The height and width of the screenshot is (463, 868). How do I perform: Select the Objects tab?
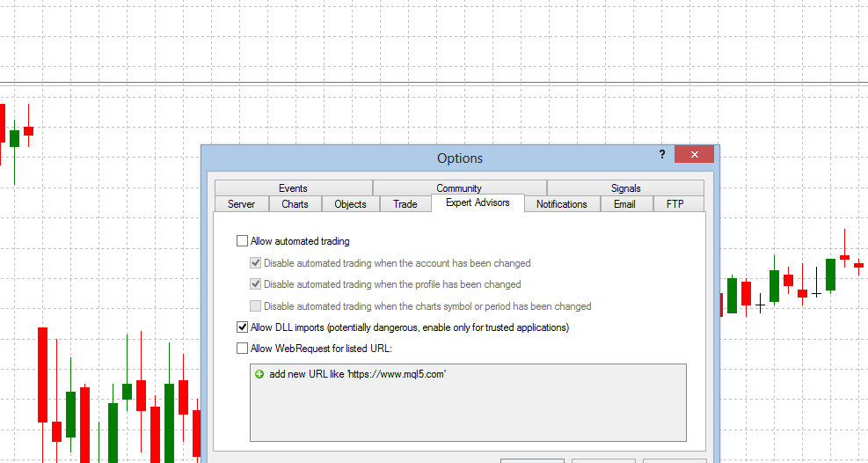click(350, 204)
